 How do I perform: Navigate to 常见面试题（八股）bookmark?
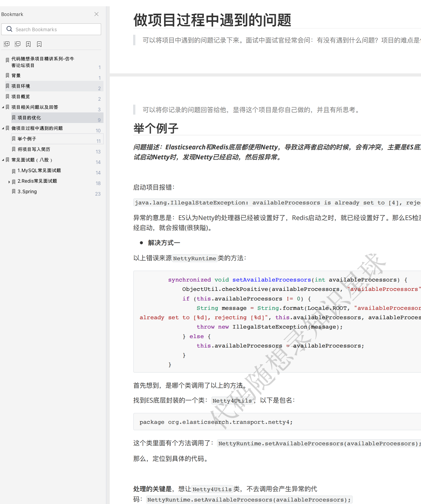point(32,160)
